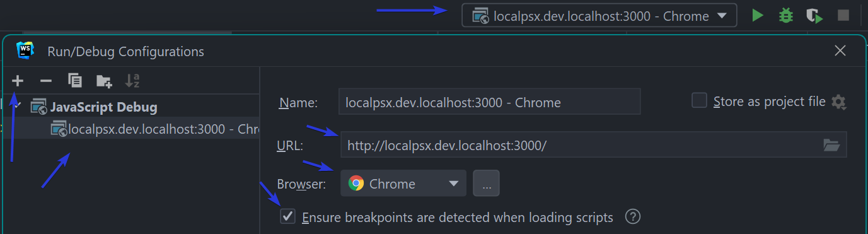Viewport: 868px width, 234px height.
Task: Enable Store as project file checkbox
Action: point(699,101)
